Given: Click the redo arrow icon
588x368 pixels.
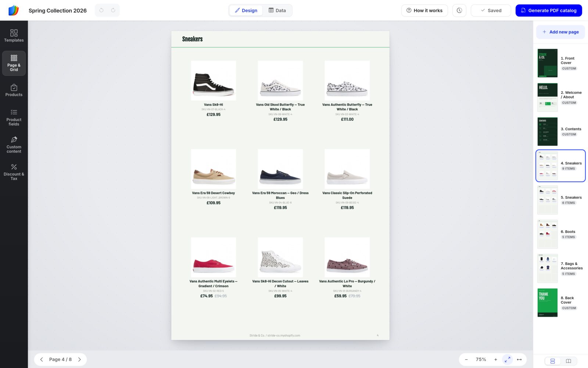Looking at the screenshot, I should pos(113,10).
